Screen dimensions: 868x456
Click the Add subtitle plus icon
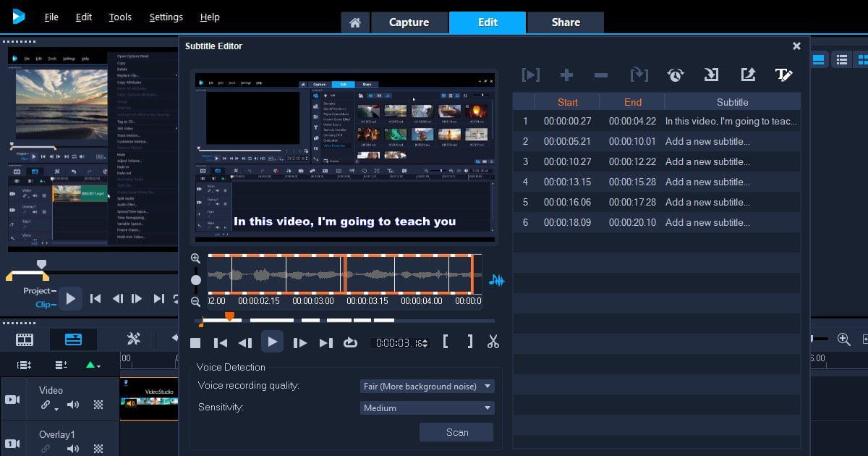pyautogui.click(x=566, y=75)
